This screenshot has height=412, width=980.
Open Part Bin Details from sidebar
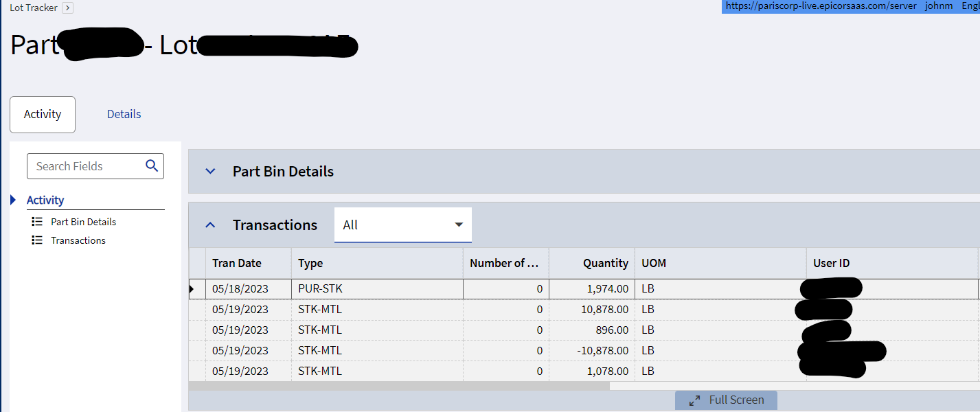(x=83, y=222)
